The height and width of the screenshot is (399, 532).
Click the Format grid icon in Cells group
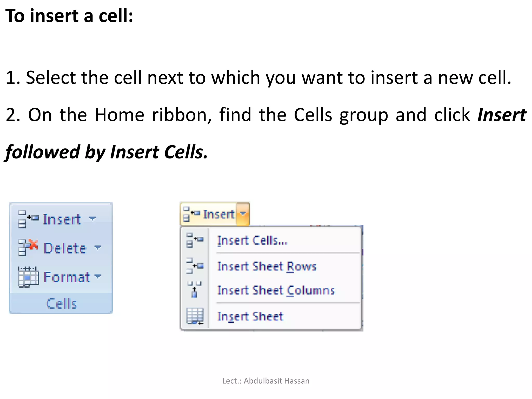tap(28, 277)
